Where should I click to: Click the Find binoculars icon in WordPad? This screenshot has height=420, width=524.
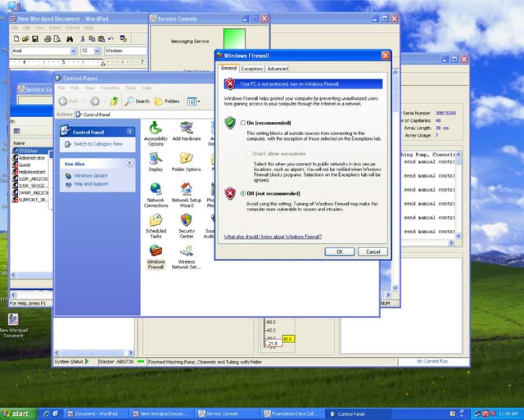70,39
